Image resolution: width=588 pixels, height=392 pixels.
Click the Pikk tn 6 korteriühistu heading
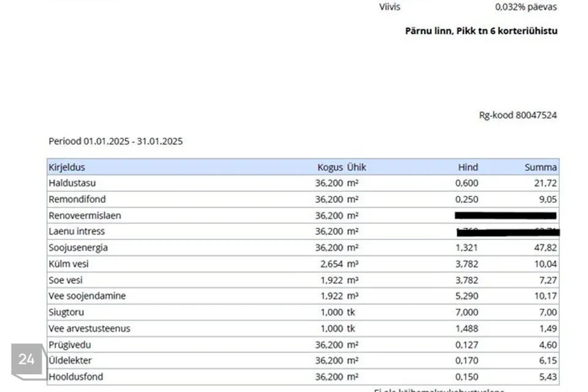pyautogui.click(x=481, y=31)
